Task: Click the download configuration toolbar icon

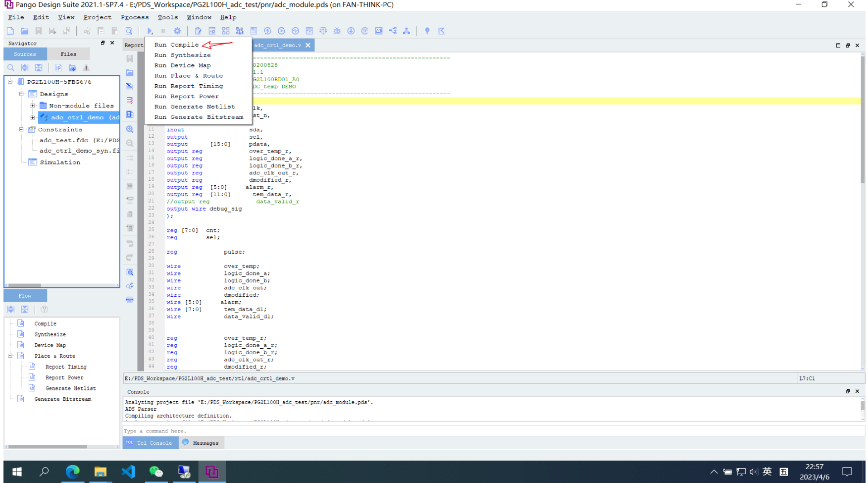Action: [351, 31]
